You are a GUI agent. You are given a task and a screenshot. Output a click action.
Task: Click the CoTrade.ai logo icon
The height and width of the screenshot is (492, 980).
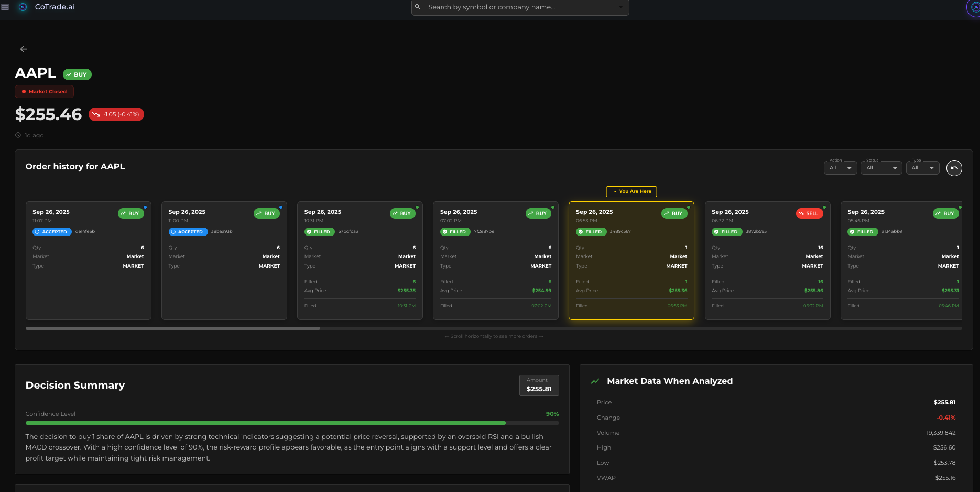point(23,7)
